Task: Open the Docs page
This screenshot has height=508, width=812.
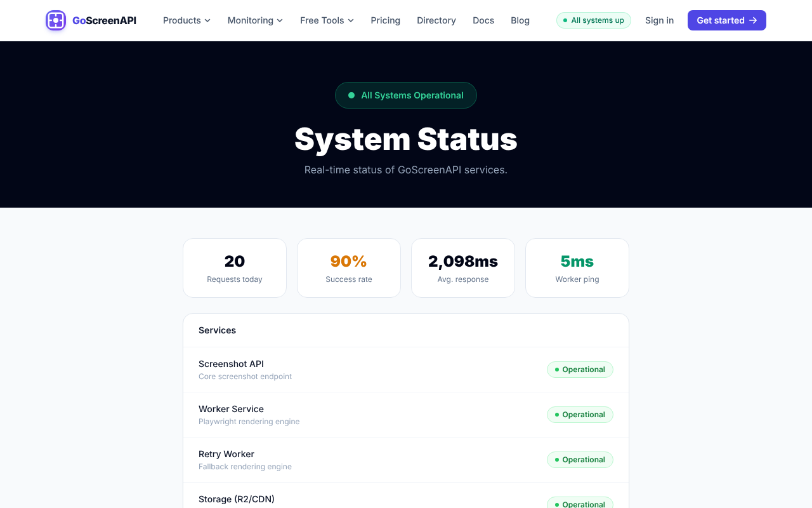Action: tap(483, 20)
